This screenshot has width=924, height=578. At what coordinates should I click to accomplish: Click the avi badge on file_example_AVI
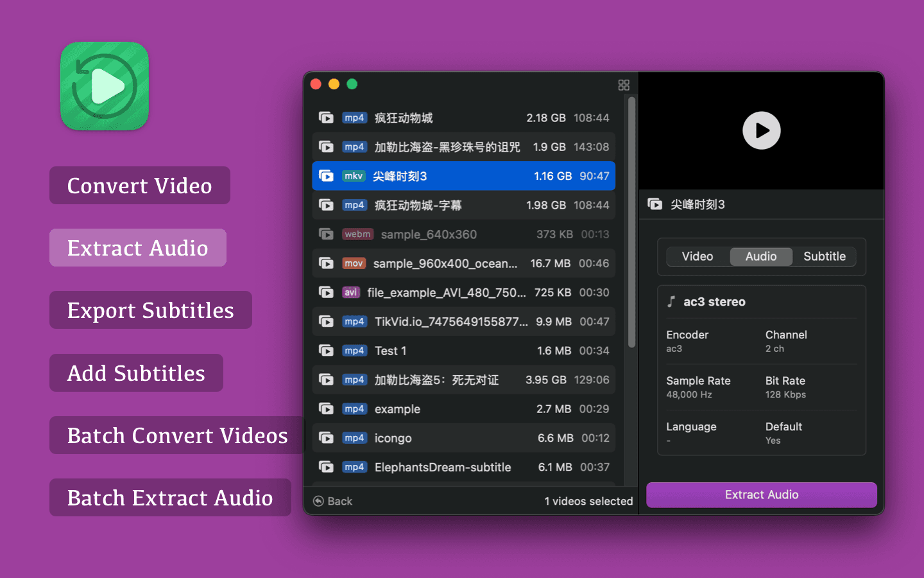[x=350, y=293]
